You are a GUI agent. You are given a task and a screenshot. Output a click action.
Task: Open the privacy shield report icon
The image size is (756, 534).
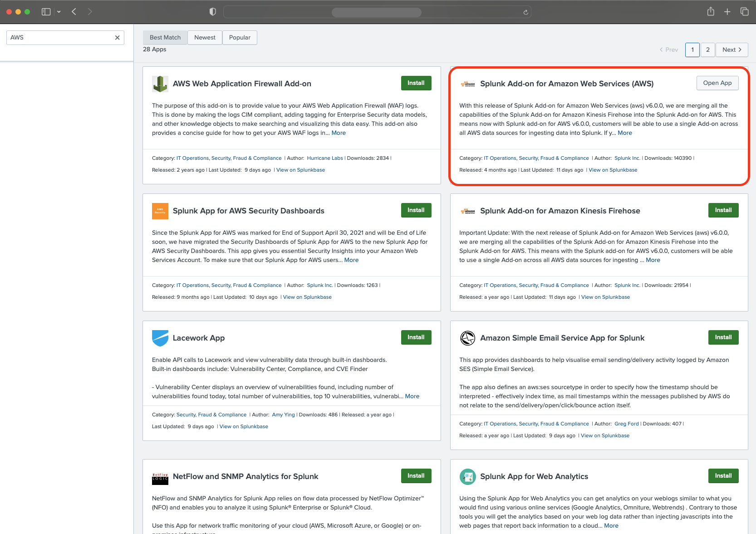213,12
